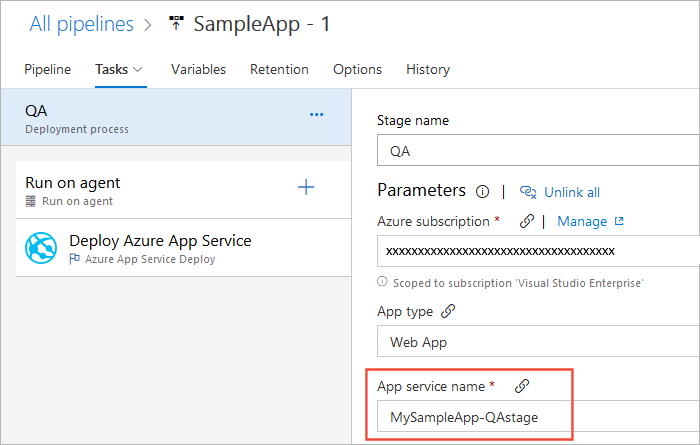The image size is (700, 445).
Task: Click the Manage external link icon
Action: click(x=619, y=221)
